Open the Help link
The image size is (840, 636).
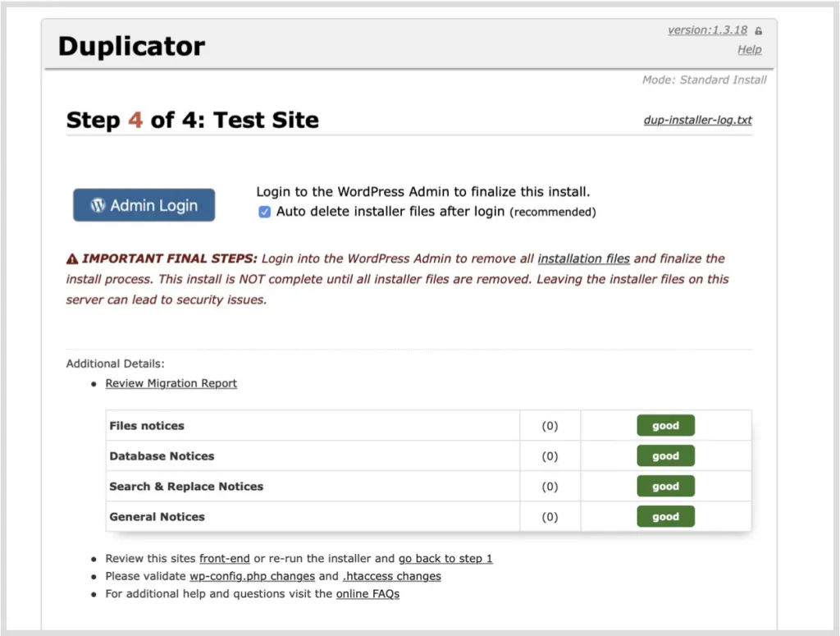pos(748,49)
